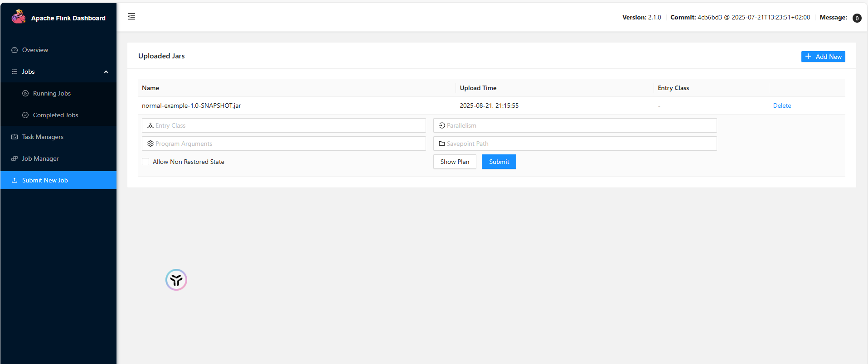This screenshot has height=364, width=868.
Task: Click the Running Jobs play-circle icon
Action: (25, 94)
